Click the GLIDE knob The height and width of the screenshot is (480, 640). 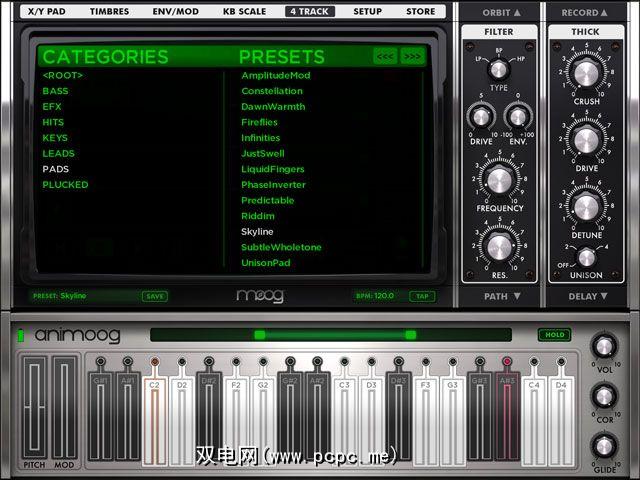pyautogui.click(x=604, y=446)
